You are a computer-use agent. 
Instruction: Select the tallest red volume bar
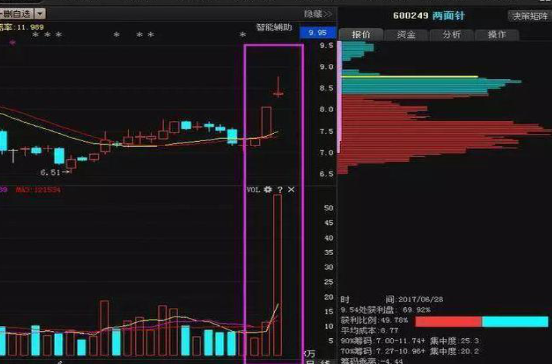pos(277,275)
